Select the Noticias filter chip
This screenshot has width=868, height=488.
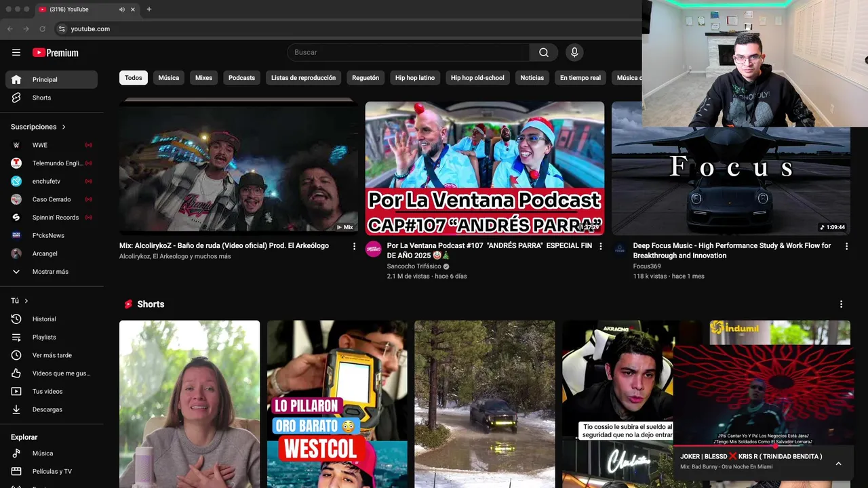pyautogui.click(x=532, y=78)
